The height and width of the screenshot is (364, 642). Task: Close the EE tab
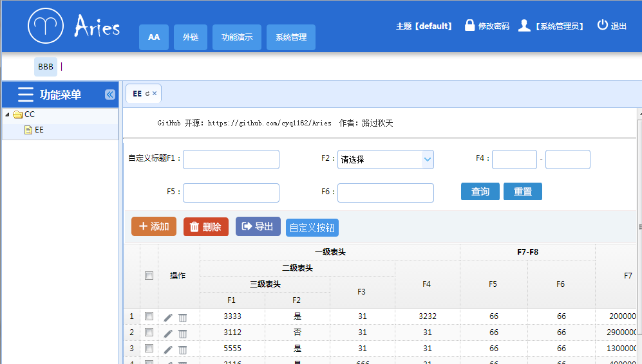click(x=155, y=93)
